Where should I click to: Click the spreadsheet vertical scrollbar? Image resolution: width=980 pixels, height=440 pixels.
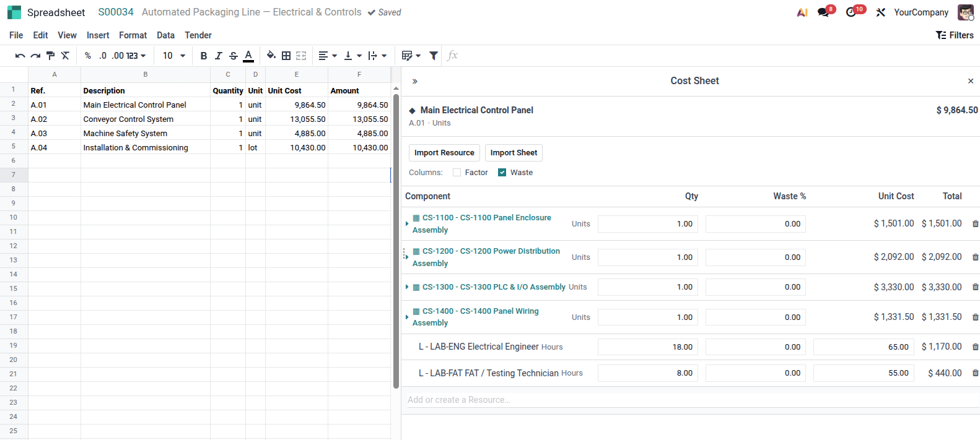click(x=396, y=241)
